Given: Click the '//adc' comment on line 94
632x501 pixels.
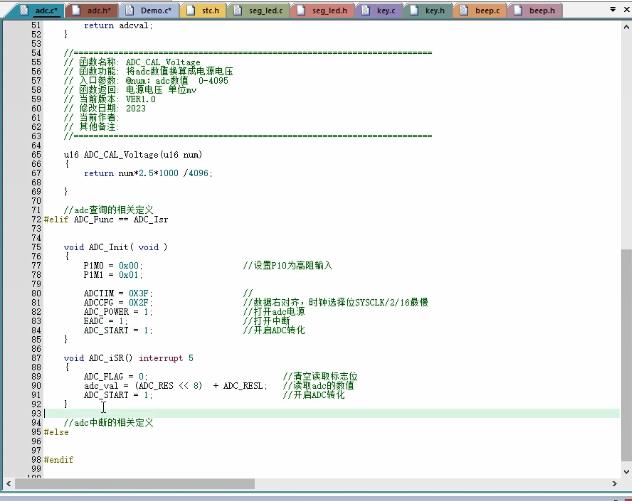Looking at the screenshot, I should [x=108, y=423].
